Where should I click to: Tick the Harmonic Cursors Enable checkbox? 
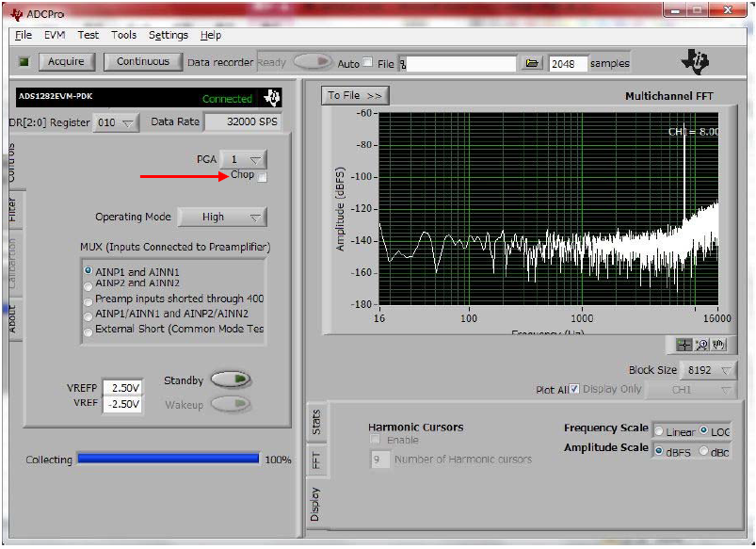[x=375, y=439]
